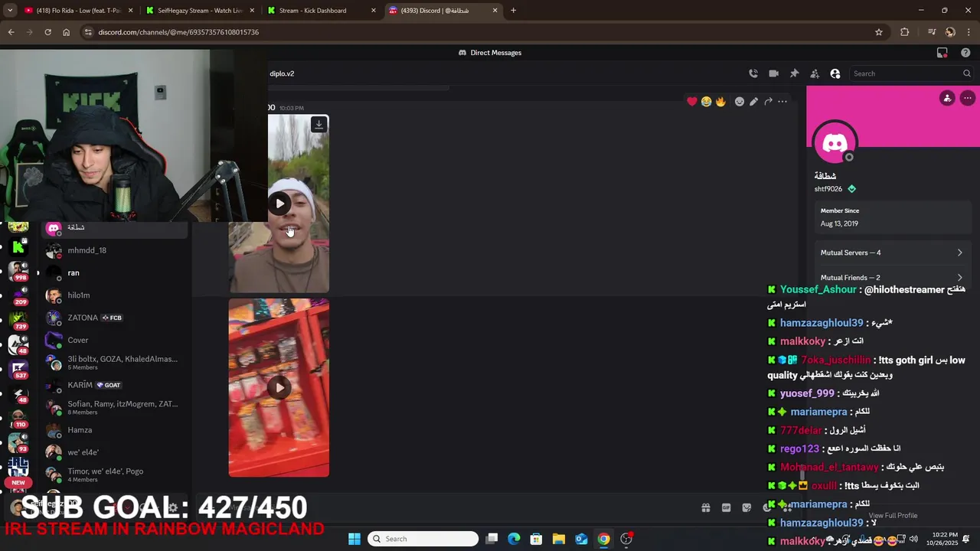This screenshot has height=551, width=980.
Task: Go to the browser home page
Action: 66,32
